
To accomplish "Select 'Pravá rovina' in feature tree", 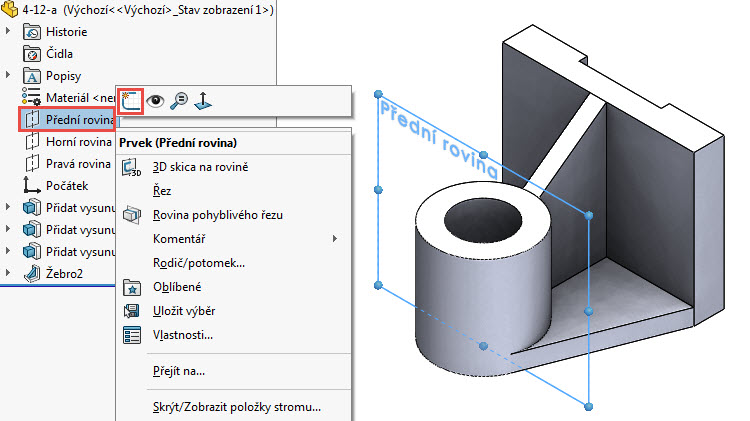I will click(78, 164).
